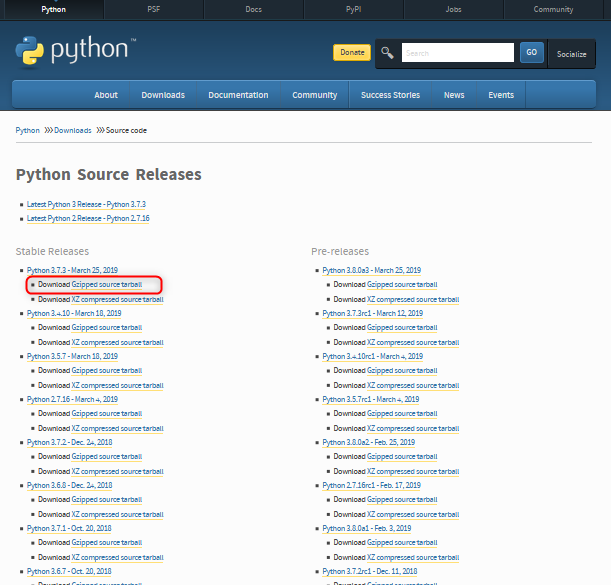Download Gzipped source tarball for Python 3.4.10rc1

click(402, 371)
